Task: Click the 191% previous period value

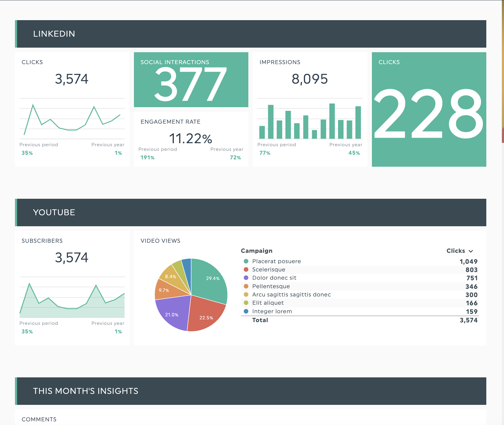Action: pyautogui.click(x=147, y=158)
